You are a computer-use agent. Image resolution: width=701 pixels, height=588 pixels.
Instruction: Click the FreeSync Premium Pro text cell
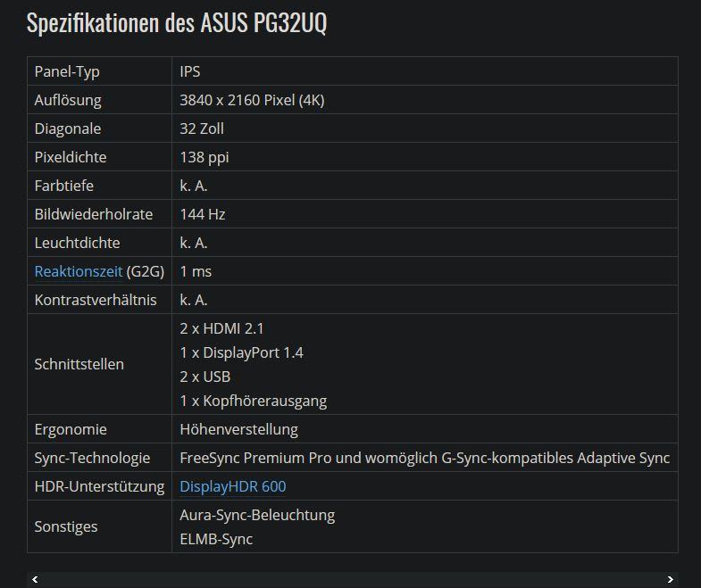tap(424, 458)
